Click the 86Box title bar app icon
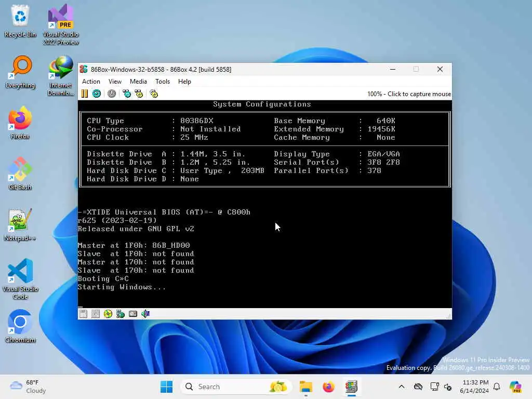Viewport: 532px width, 399px height. pos(84,69)
